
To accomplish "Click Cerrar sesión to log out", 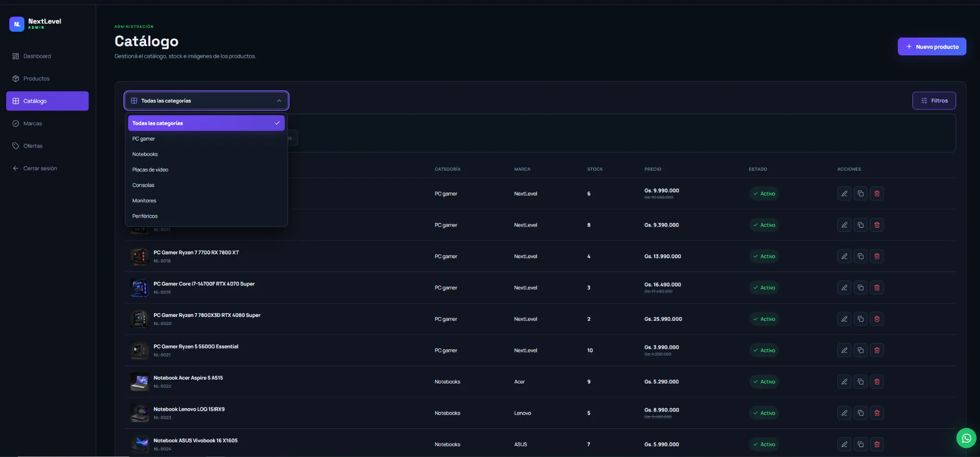I will 47,168.
